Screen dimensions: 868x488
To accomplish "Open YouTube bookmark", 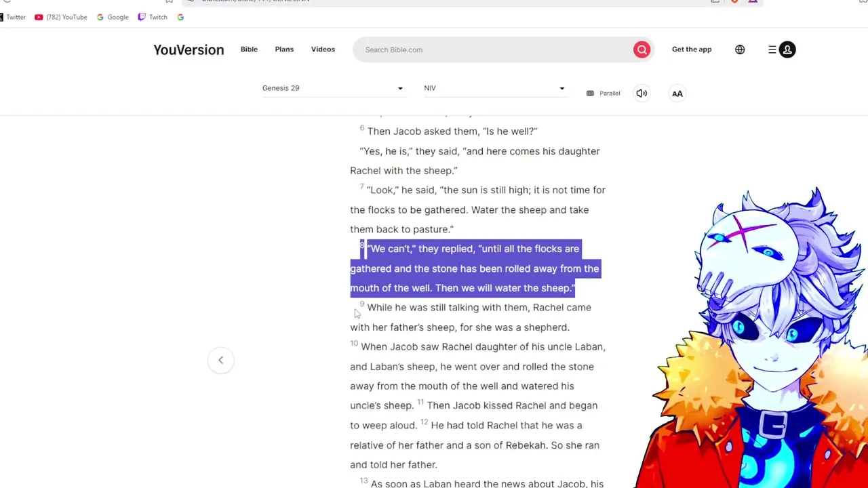I will 61,17.
